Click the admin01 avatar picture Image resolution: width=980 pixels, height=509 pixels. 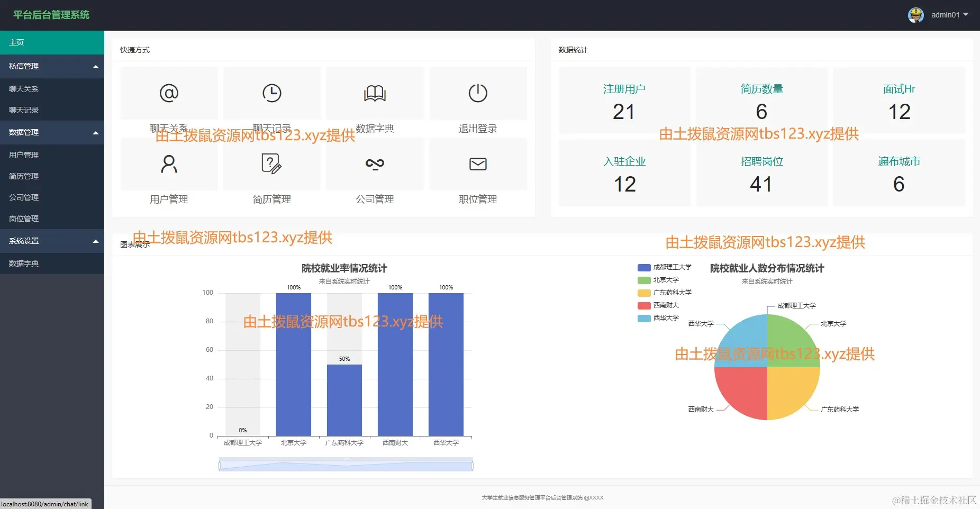(x=916, y=15)
